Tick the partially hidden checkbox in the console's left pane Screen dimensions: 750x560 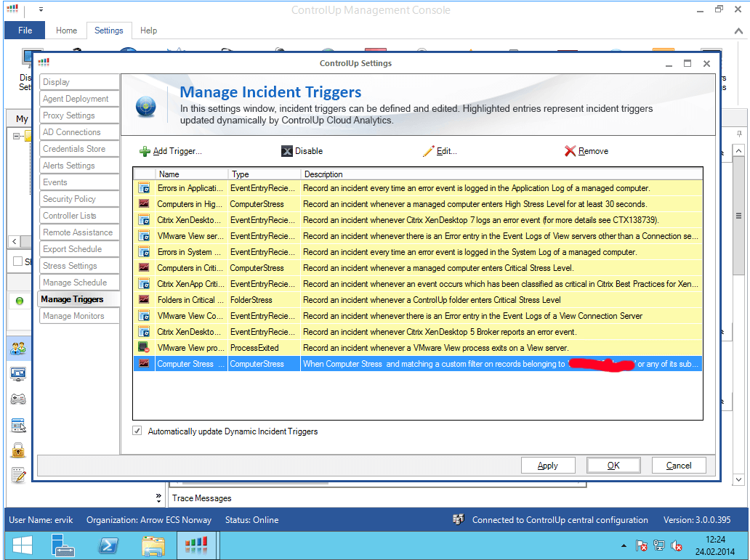tap(17, 261)
